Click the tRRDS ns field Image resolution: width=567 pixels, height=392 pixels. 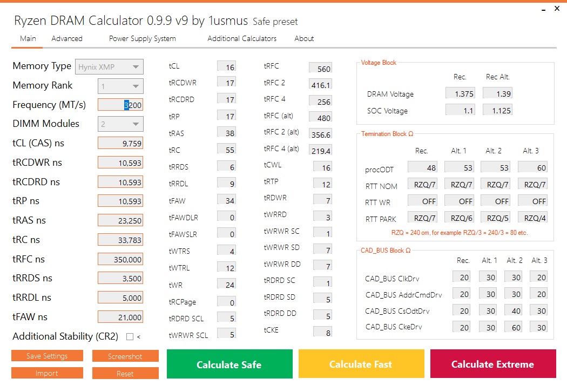[120, 279]
